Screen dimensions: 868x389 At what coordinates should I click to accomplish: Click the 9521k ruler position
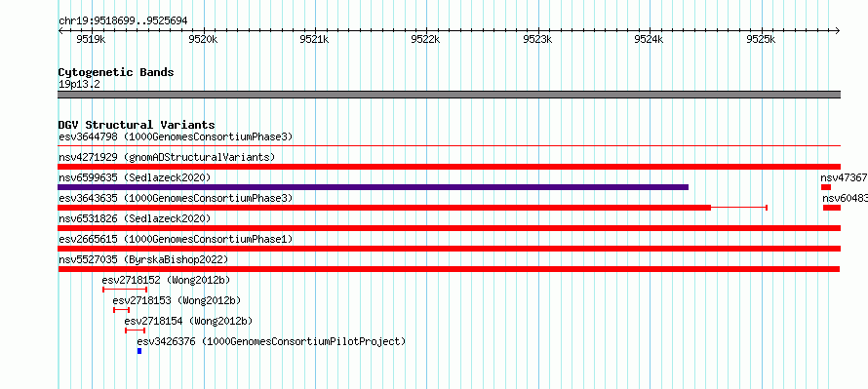315,39
